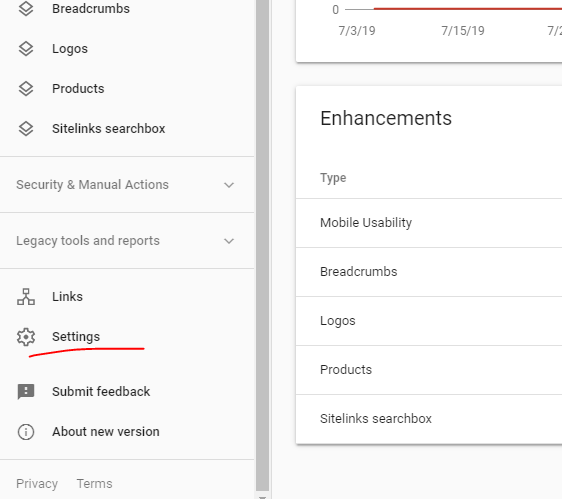
Task: Open Settings in the sidebar menu
Action: tap(76, 337)
